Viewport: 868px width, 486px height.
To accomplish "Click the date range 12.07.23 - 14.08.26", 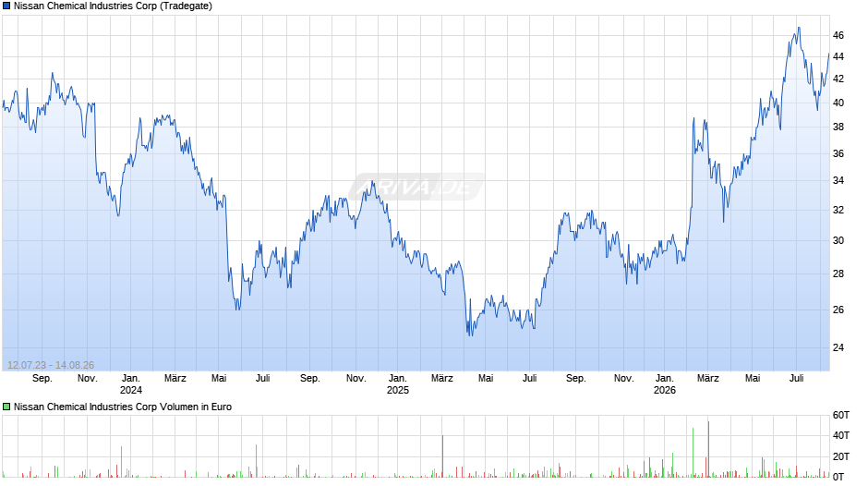I will pos(51,365).
